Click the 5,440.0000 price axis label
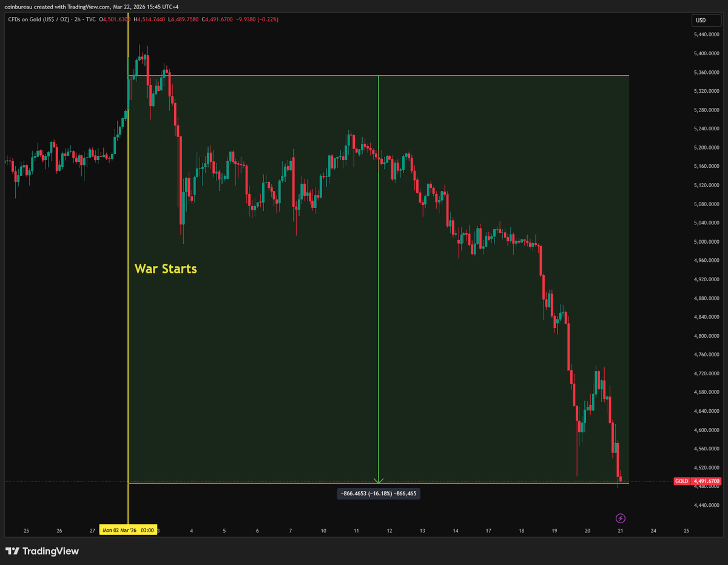The image size is (728, 565). pos(707,35)
